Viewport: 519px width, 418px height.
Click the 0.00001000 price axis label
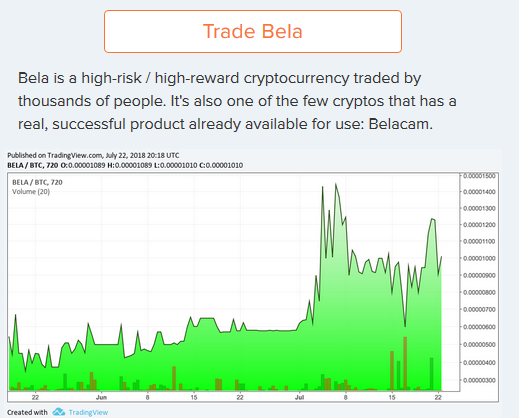[x=479, y=258]
